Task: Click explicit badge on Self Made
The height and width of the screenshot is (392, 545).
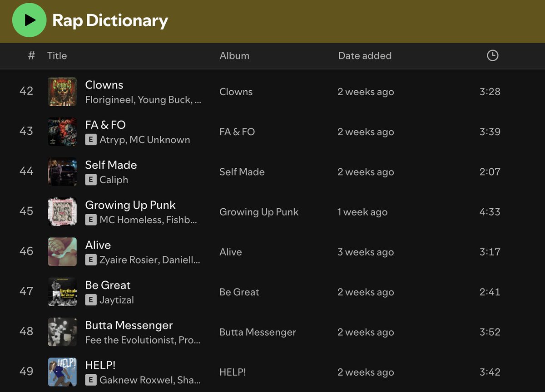Action: pos(91,180)
